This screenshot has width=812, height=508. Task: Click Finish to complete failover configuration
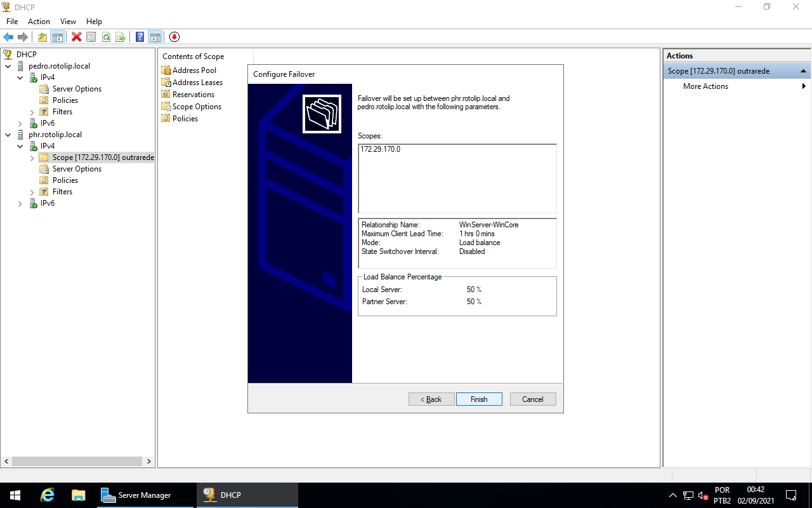(479, 399)
